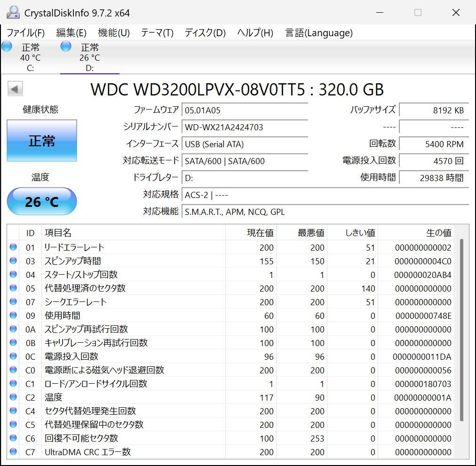Click the 現在値 column header

(251, 233)
